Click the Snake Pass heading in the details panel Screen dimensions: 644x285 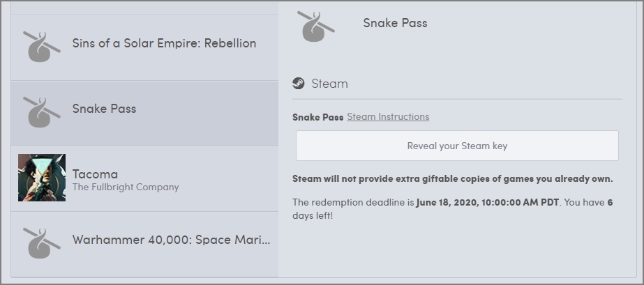pyautogui.click(x=395, y=23)
